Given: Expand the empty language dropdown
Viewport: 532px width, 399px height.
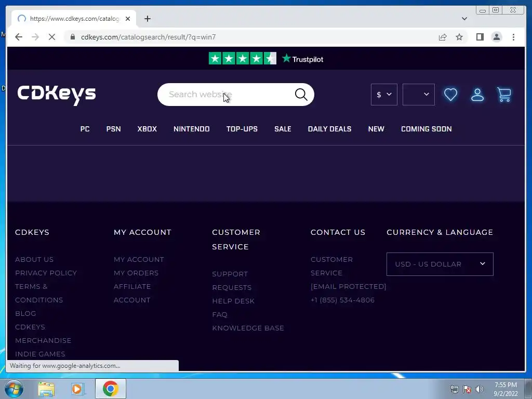Looking at the screenshot, I should click(x=418, y=95).
